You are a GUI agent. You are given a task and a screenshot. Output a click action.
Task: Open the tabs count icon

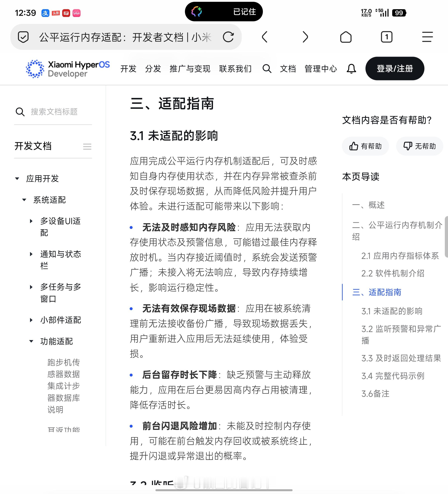pos(386,37)
